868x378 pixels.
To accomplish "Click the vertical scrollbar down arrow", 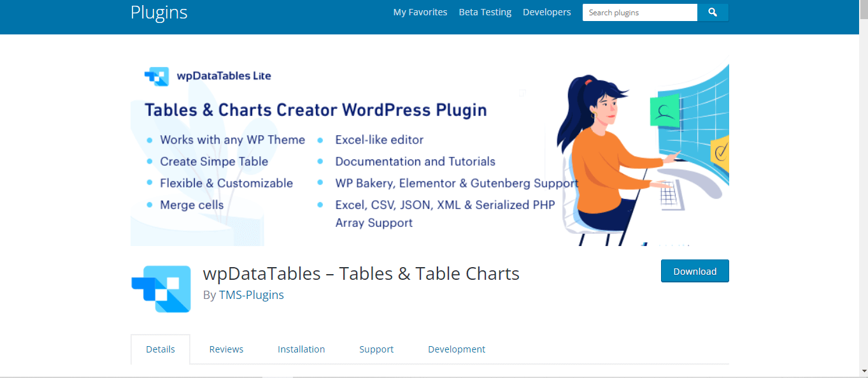I will (x=863, y=370).
